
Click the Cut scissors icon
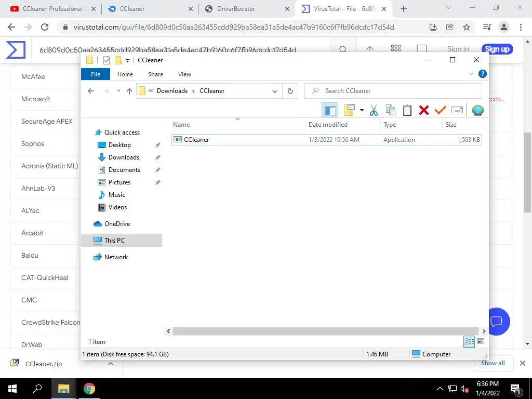click(x=374, y=110)
